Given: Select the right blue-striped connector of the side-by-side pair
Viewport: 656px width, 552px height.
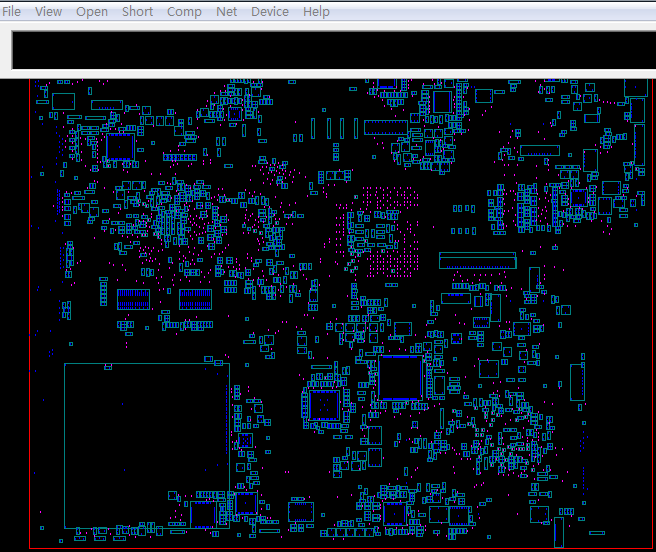Looking at the screenshot, I should (195, 299).
